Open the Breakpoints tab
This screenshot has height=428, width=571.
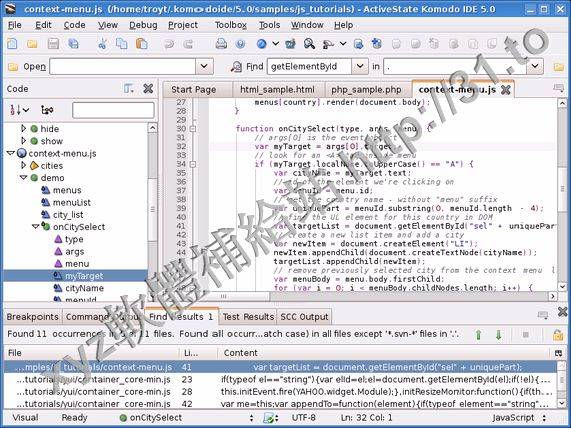tap(32, 317)
